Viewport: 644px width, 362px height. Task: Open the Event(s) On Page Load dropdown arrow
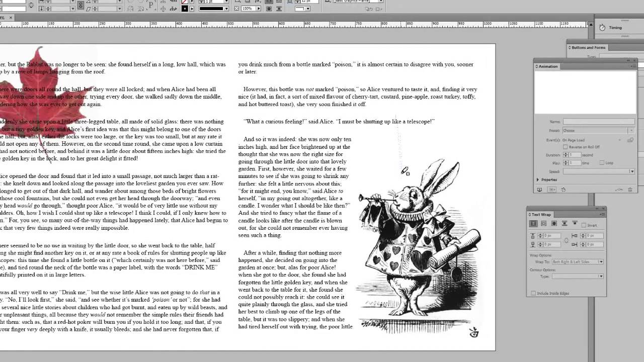620,140
